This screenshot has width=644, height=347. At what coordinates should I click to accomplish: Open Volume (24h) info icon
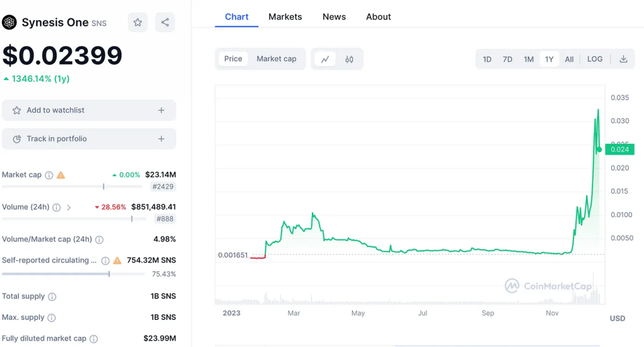(57, 207)
